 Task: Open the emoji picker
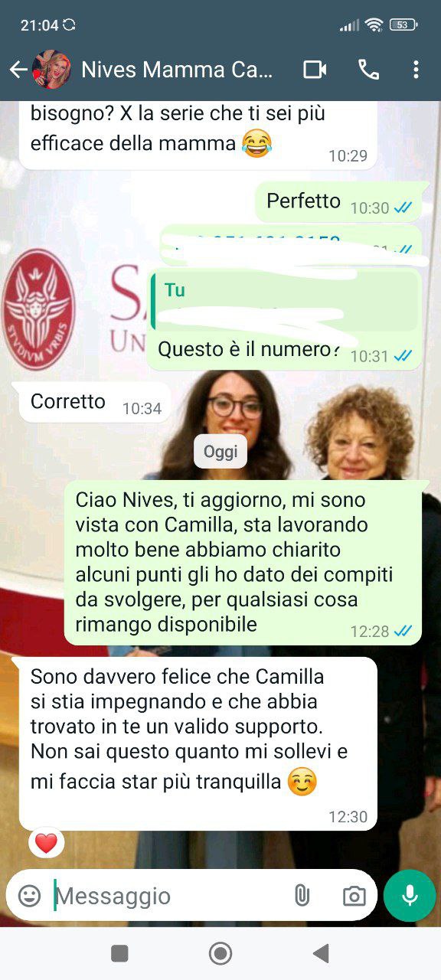(x=29, y=896)
